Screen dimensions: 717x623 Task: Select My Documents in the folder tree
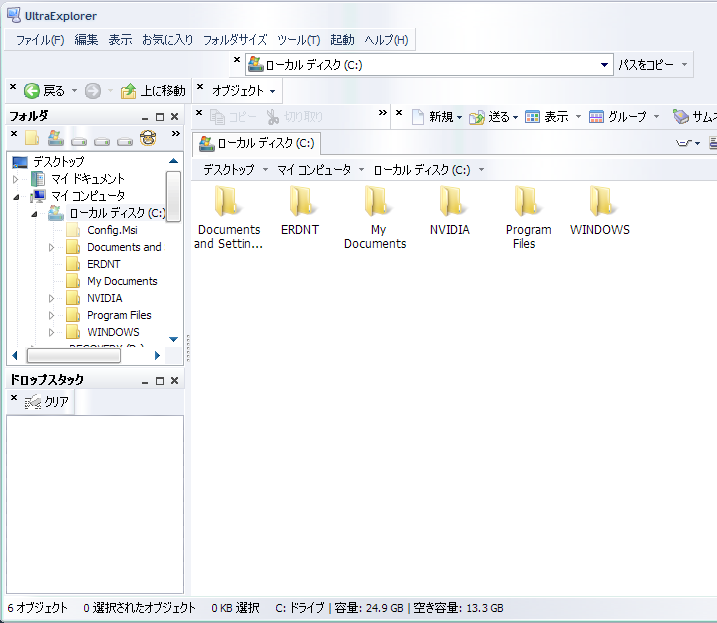pos(122,281)
